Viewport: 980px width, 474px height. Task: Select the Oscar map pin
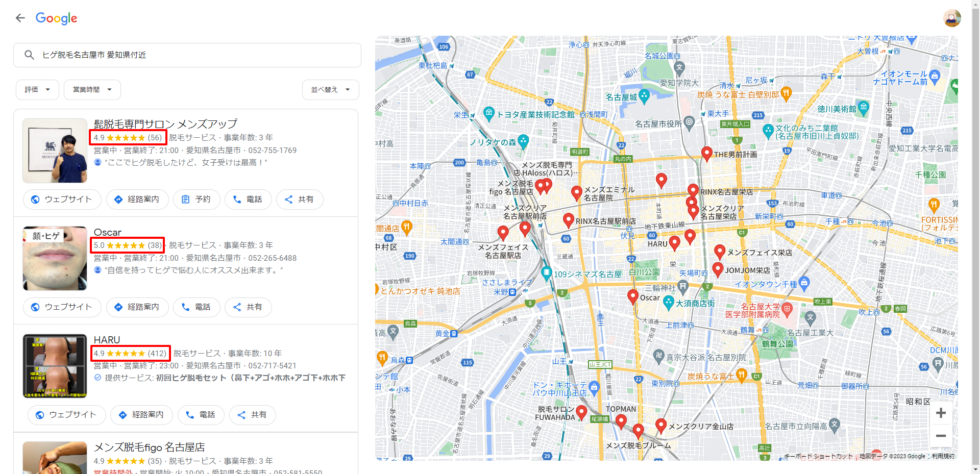coord(633,296)
